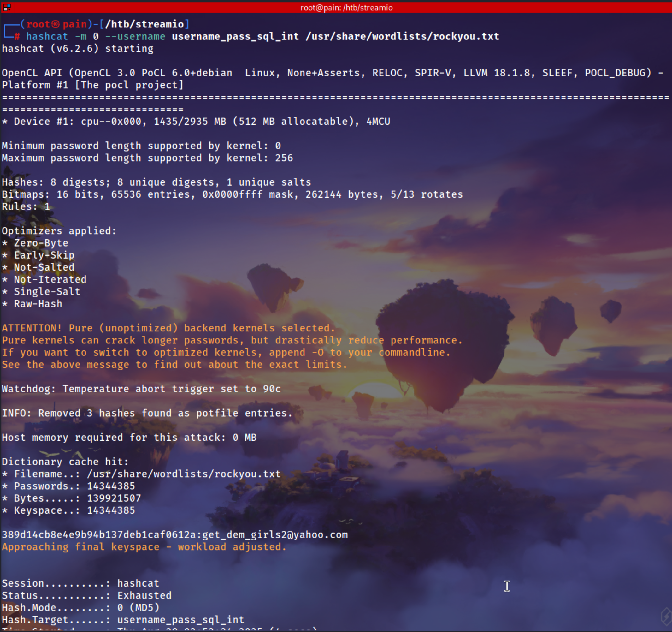The image size is (672, 632).
Task: Click the get_dem_girls2@yahoo.com password text
Action: click(x=275, y=535)
